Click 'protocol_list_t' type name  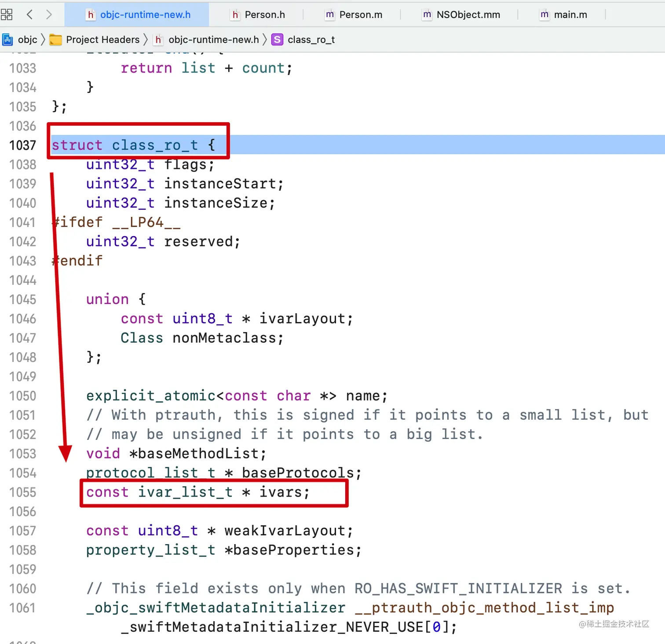151,473
